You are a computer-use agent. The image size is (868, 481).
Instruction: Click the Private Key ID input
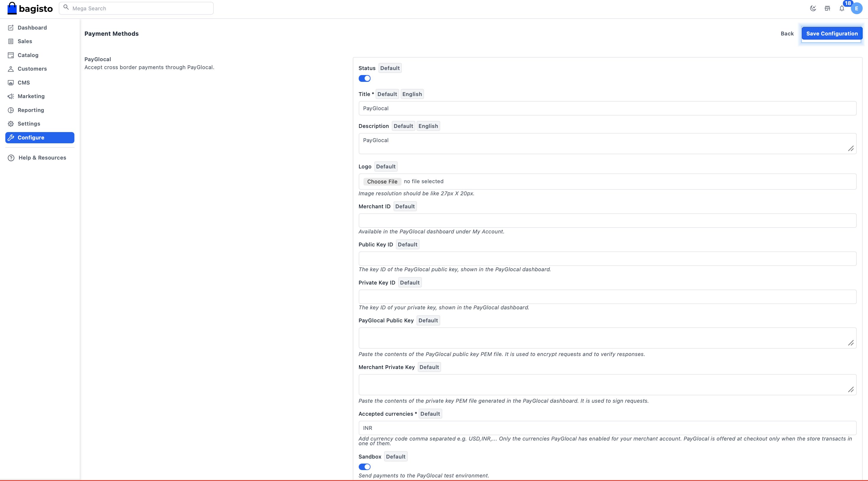pos(607,297)
